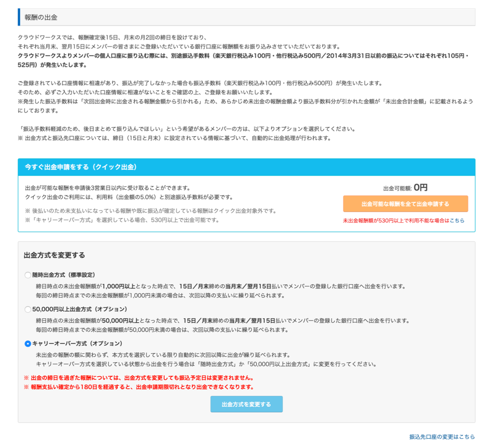
Task: Click the 利用料（出金額の5.0%） quick withdrawal note
Action: coord(129,197)
